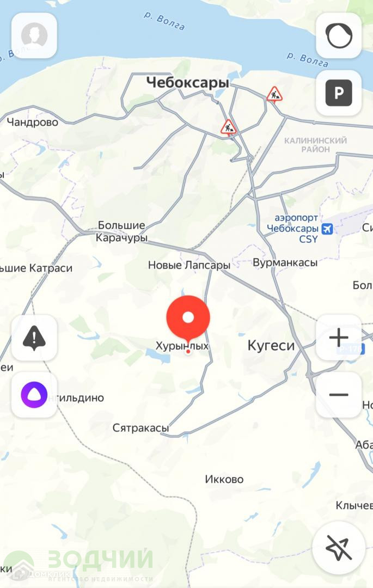Screen dimensions: 373x588
Task: Open the road event warning button
Action: [34, 338]
